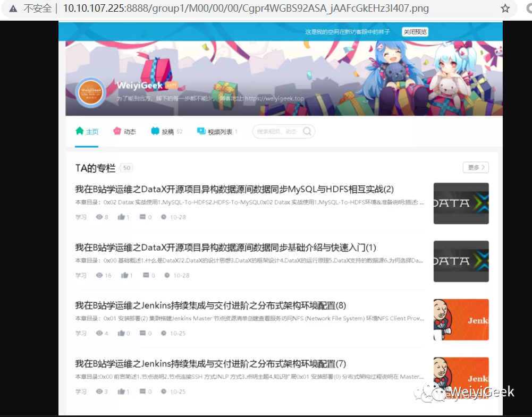Click the summary text mentioning MySQL-To-HDFS2
This screenshot has width=532, height=417.
click(x=250, y=202)
